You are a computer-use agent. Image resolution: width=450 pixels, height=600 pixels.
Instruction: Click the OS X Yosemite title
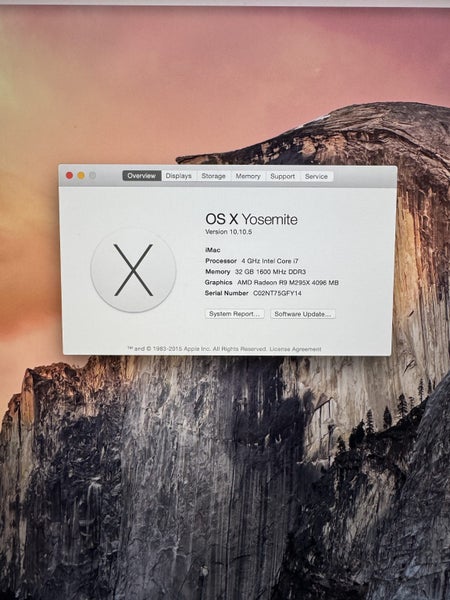(251, 219)
